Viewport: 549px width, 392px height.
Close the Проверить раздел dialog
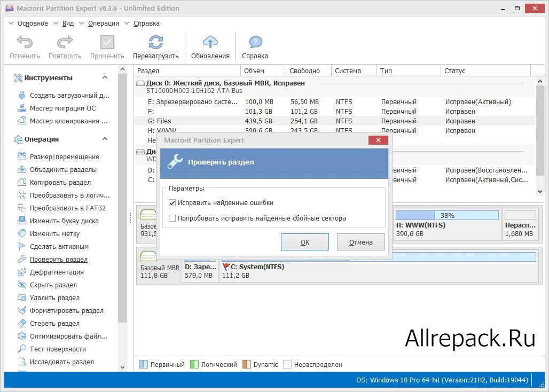pyautogui.click(x=378, y=140)
